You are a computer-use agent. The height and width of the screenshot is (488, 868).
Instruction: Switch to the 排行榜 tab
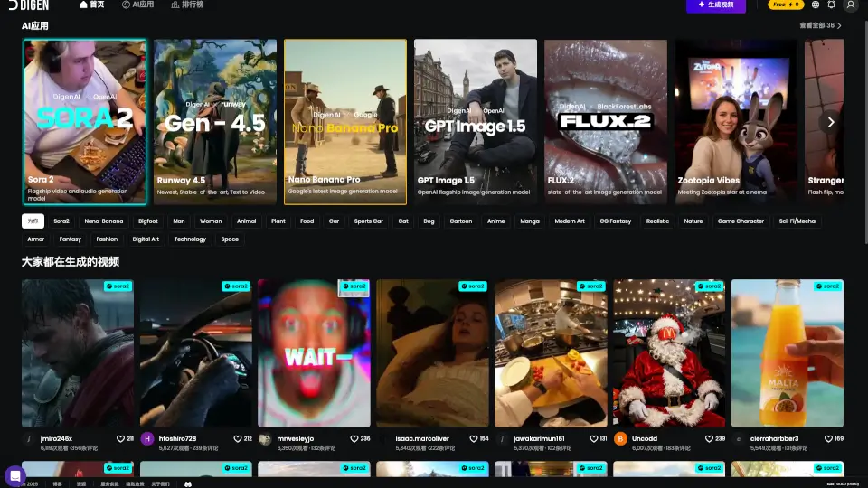pyautogui.click(x=187, y=5)
